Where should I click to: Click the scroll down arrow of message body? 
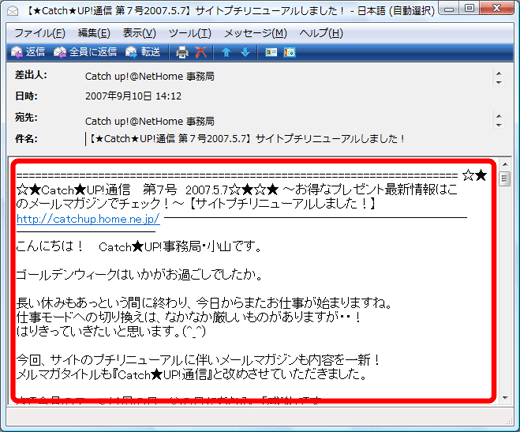505,398
